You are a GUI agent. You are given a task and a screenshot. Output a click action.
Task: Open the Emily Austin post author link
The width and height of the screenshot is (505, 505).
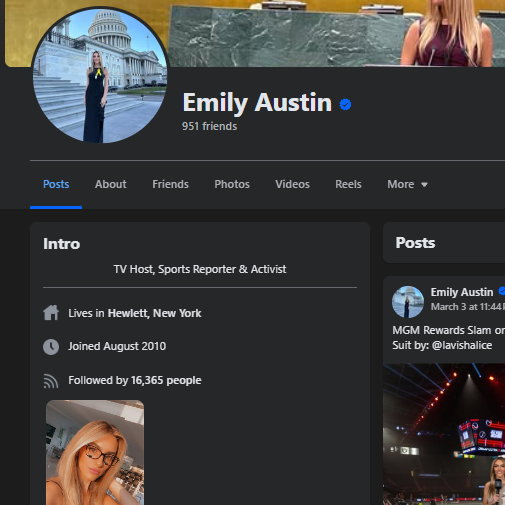pos(462,292)
